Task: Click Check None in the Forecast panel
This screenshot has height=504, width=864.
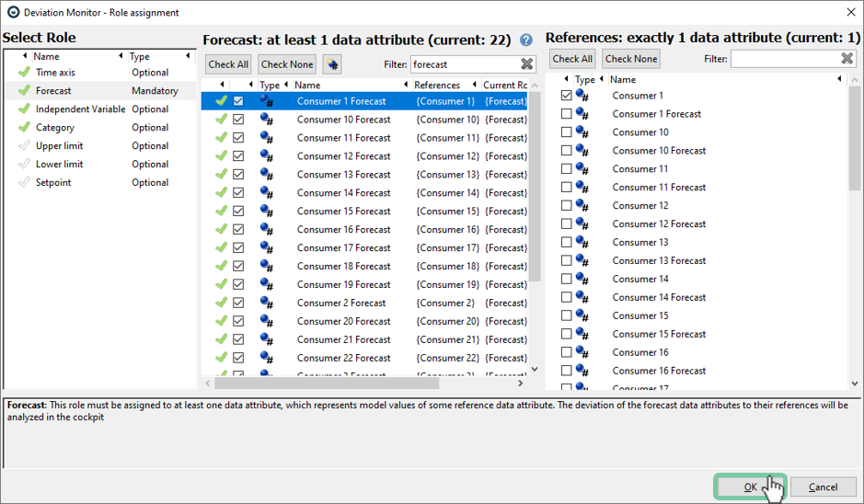Action: coord(286,64)
